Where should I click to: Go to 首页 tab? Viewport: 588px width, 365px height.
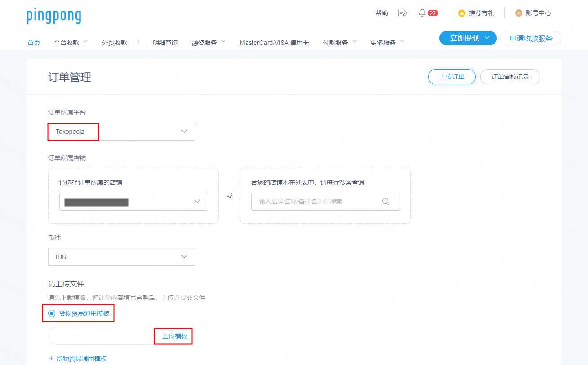(x=34, y=43)
